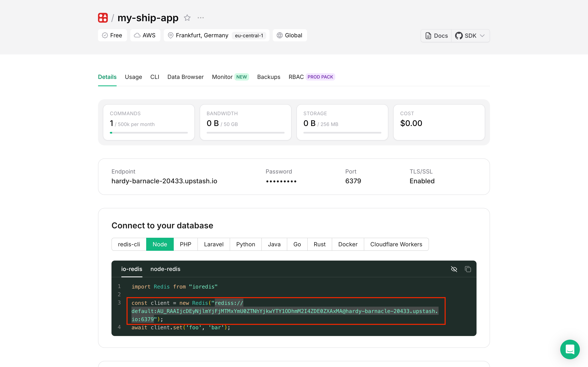Click the Upstash logo icon

point(102,18)
